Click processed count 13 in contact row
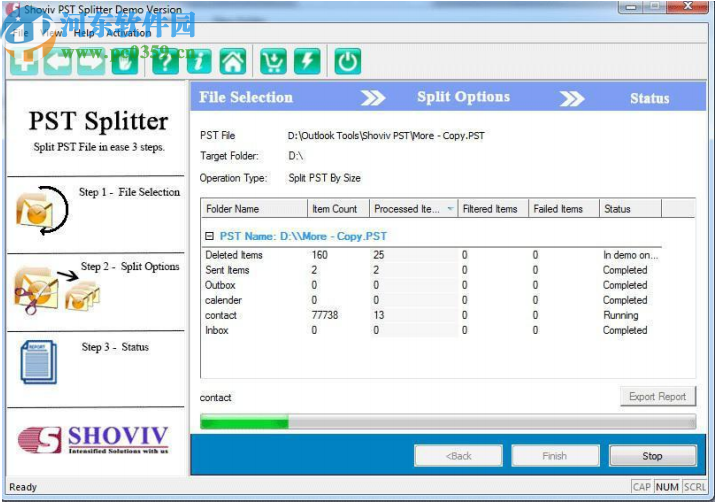Screen dimensions: 716x503 [379, 315]
